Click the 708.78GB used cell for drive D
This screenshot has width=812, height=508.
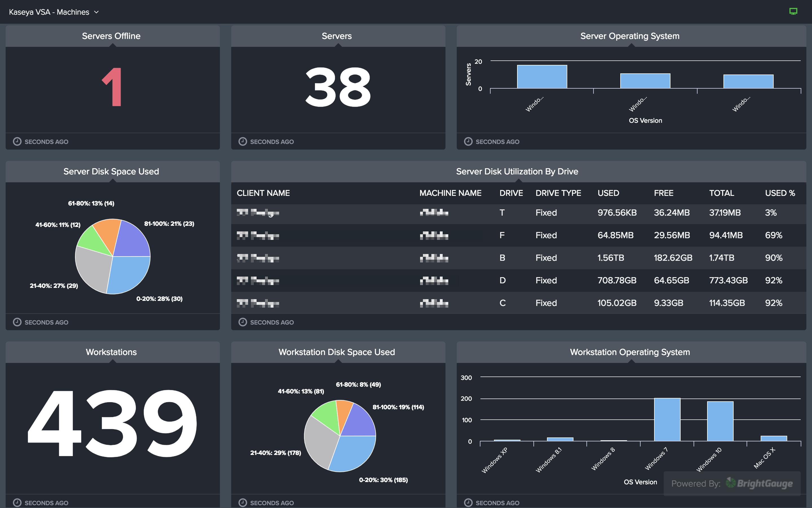click(617, 280)
